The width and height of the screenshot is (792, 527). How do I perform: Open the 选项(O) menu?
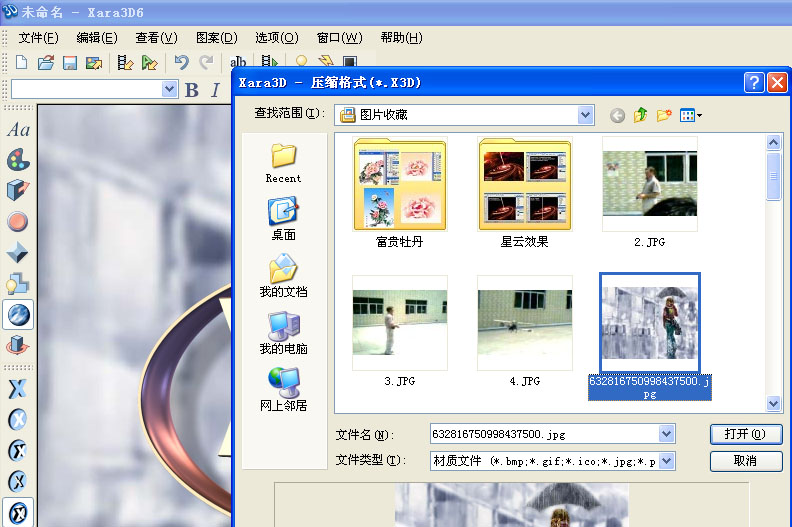pos(277,38)
